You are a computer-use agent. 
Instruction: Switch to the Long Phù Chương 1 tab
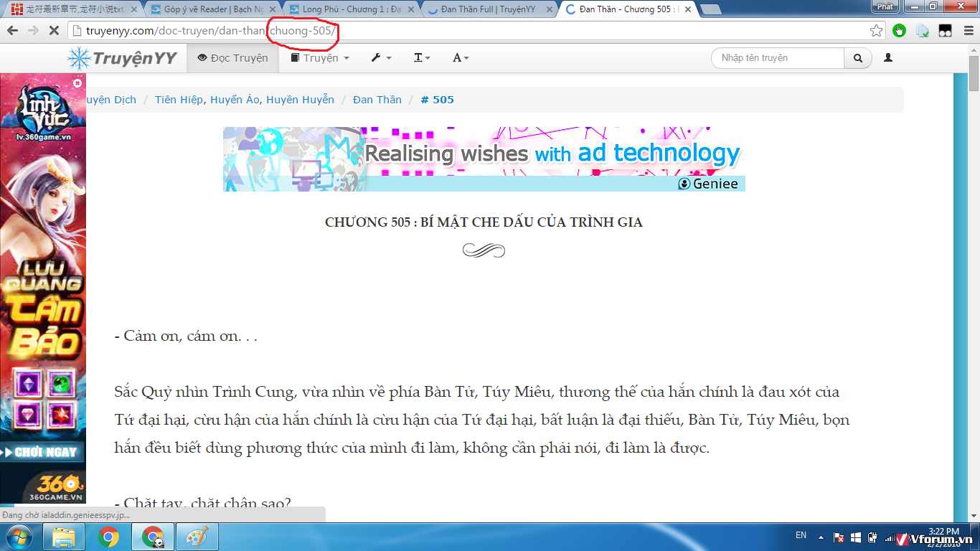click(350, 9)
